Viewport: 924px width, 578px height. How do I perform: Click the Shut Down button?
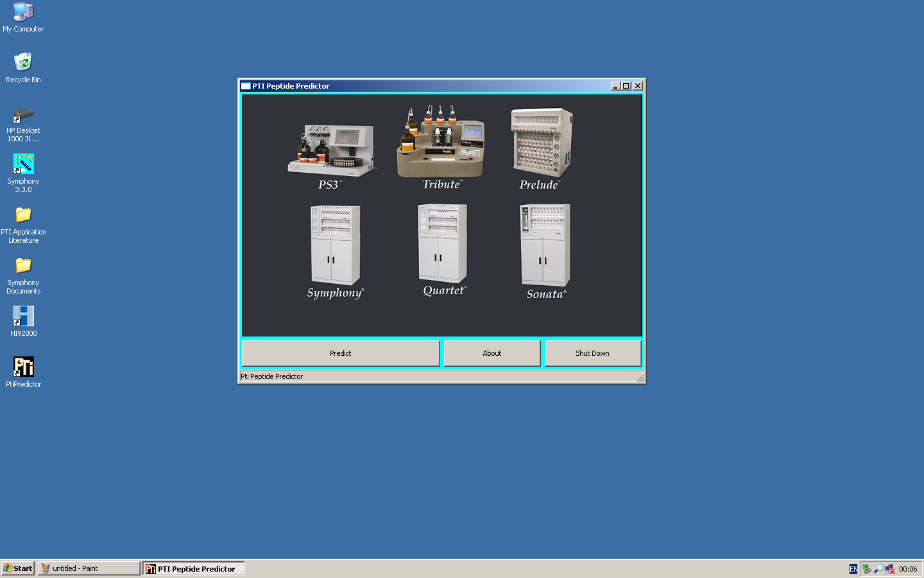click(592, 353)
